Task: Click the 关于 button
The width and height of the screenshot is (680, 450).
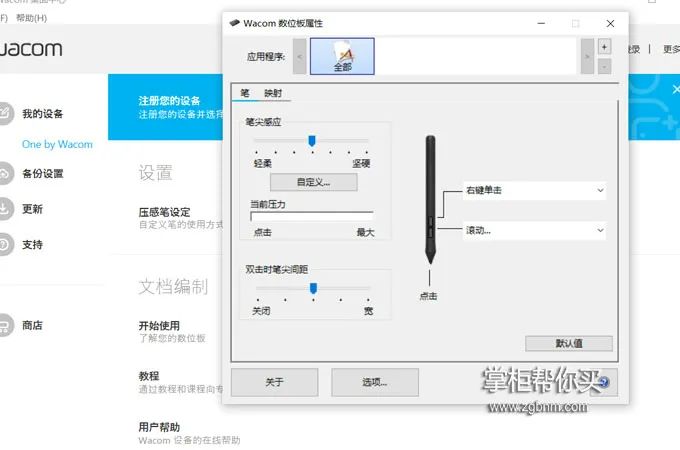Action: (275, 382)
